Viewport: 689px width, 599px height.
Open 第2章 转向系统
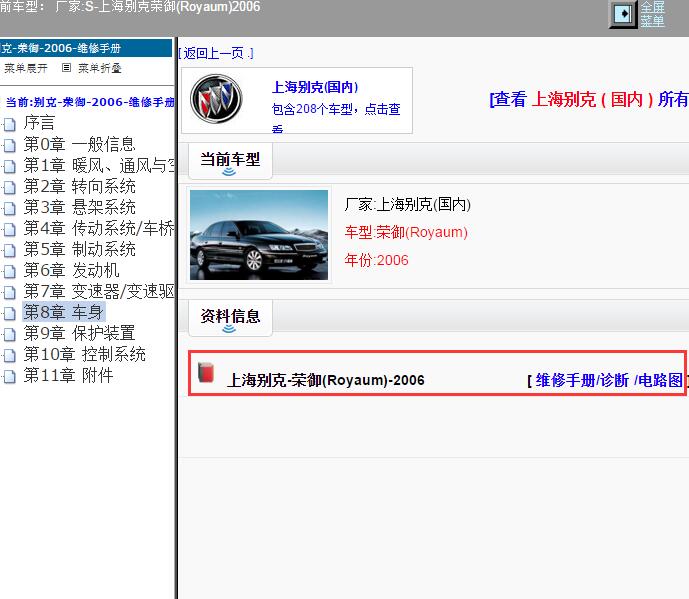click(80, 186)
